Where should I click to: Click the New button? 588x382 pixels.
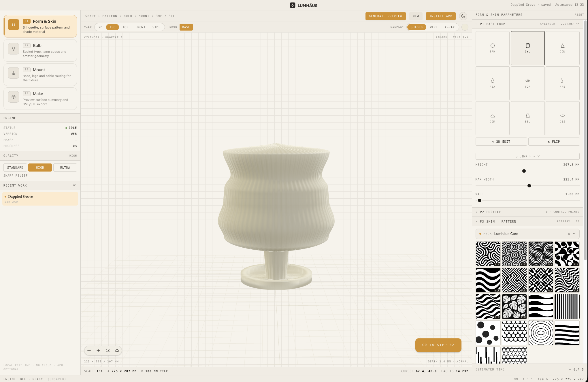(416, 16)
